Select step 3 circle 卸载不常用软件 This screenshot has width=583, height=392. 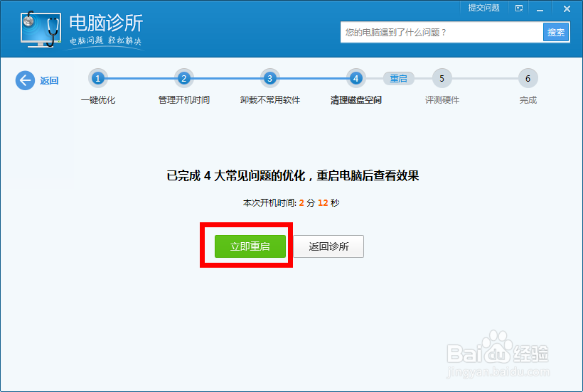269,78
